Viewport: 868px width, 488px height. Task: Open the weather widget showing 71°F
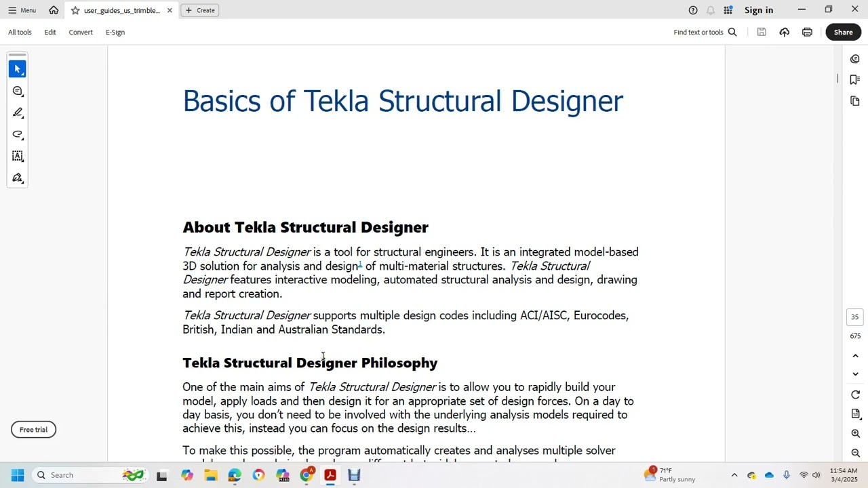671,475
